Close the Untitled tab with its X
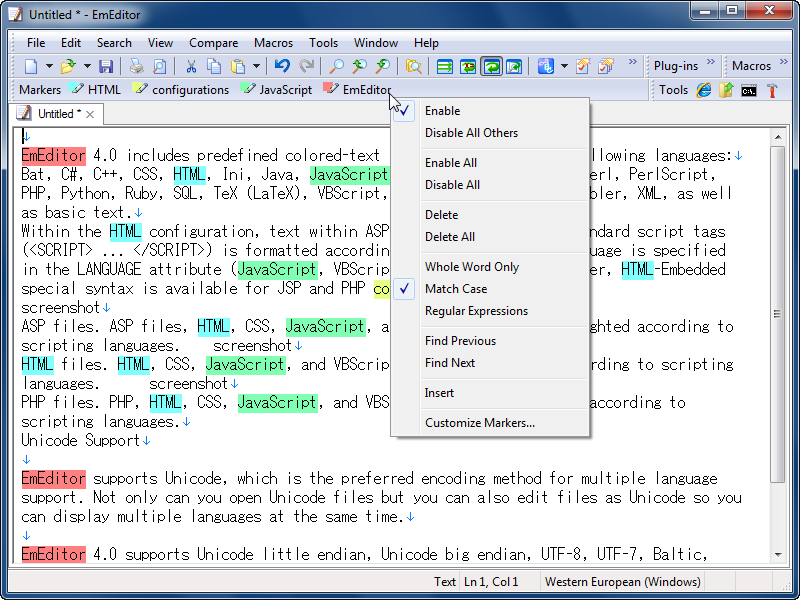The height and width of the screenshot is (600, 800). [90, 114]
